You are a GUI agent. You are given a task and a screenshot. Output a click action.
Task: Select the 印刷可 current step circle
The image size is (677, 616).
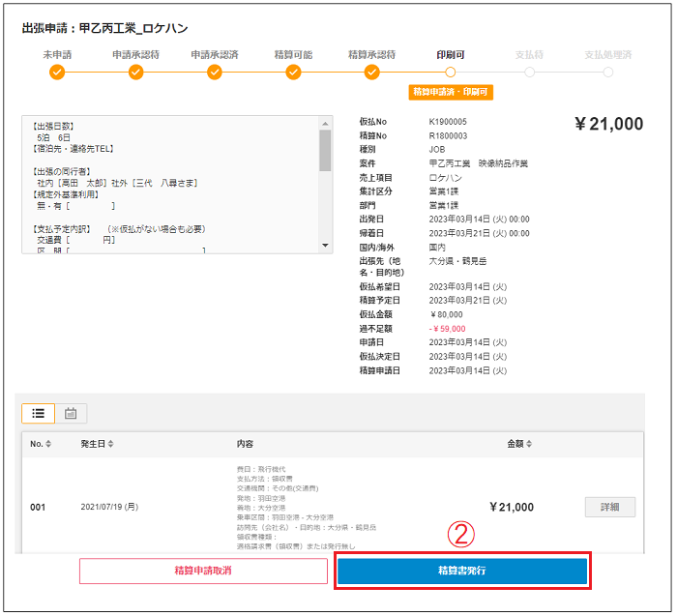click(451, 72)
